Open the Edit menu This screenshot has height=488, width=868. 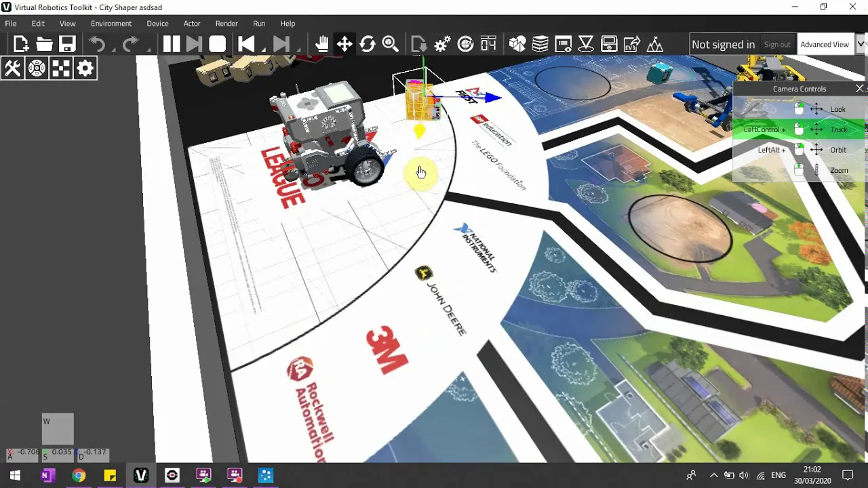point(38,24)
